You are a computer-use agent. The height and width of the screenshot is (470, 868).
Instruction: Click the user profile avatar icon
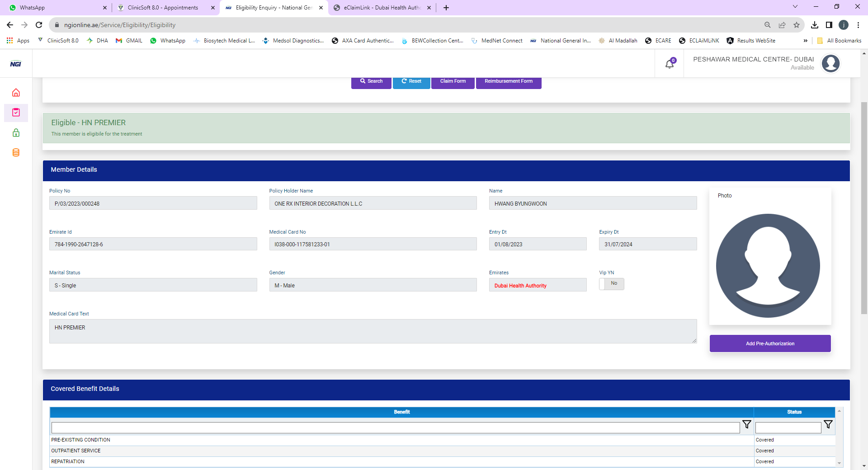[830, 63]
